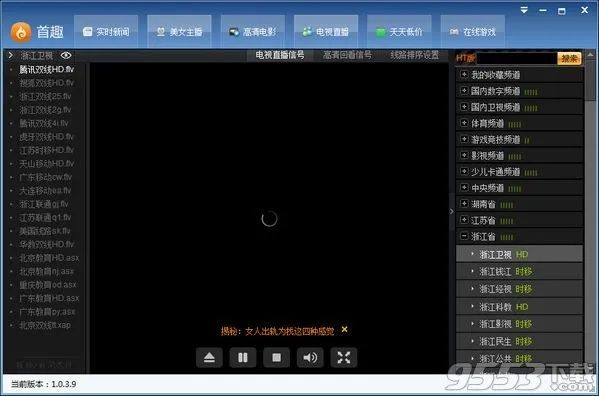
Task: Select channel 浙江卫视 HD
Action: (x=519, y=254)
